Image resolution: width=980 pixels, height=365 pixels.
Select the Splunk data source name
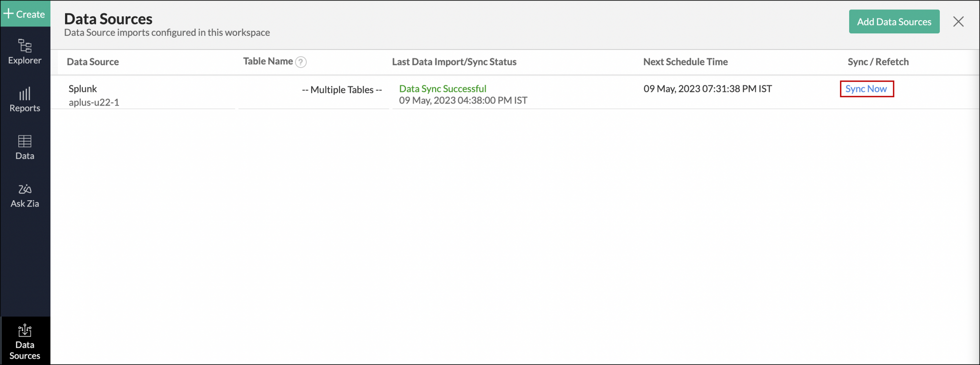[83, 89]
